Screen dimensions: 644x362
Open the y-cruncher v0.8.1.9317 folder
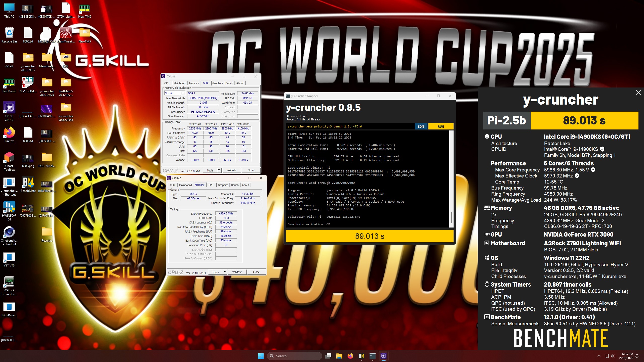pyautogui.click(x=28, y=62)
